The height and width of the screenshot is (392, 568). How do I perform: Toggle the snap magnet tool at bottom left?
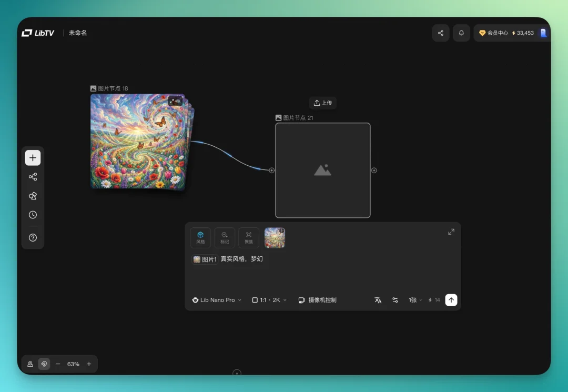(x=44, y=364)
